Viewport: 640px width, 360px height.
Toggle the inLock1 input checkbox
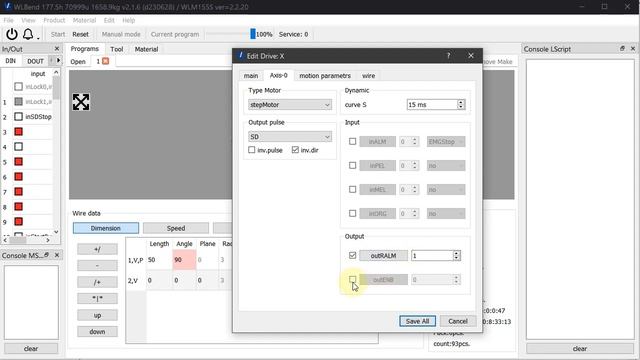(18, 102)
